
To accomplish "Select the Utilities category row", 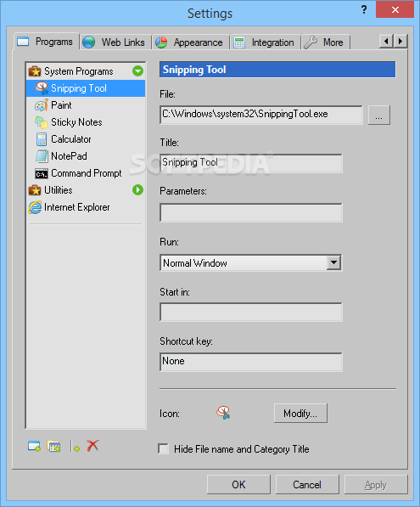I will pyautogui.click(x=86, y=190).
